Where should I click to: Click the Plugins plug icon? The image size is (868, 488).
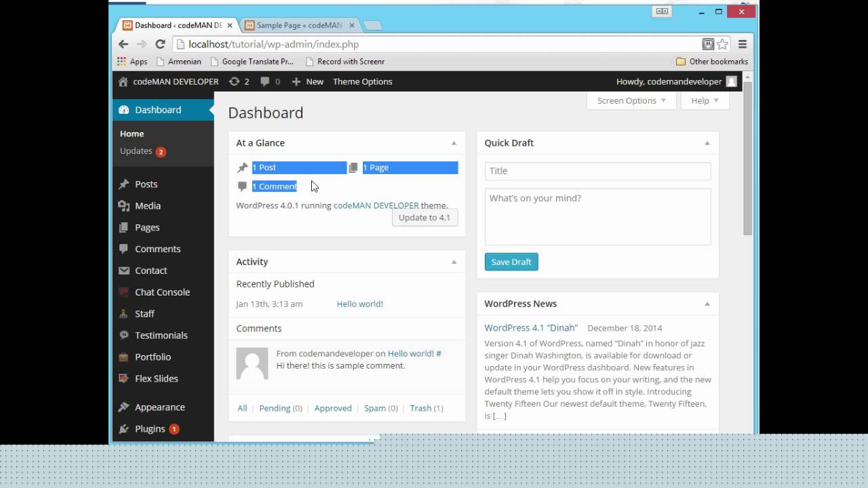coord(123,429)
